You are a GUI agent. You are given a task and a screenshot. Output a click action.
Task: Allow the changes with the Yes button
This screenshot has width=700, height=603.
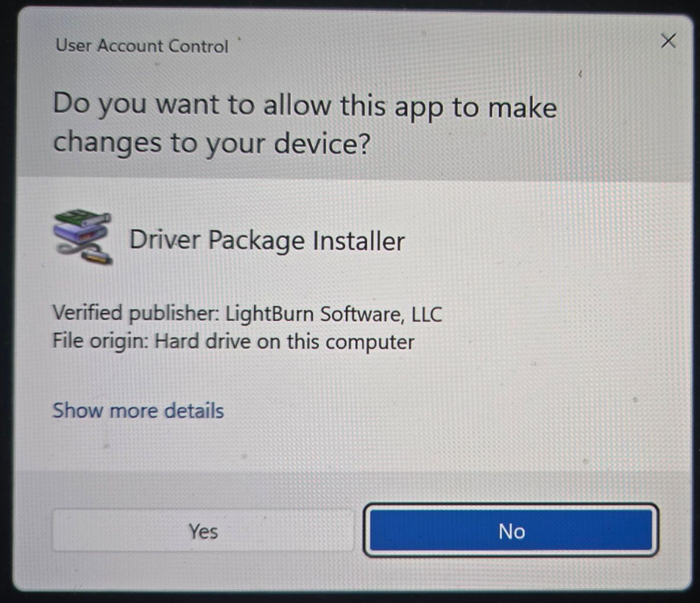click(x=203, y=531)
